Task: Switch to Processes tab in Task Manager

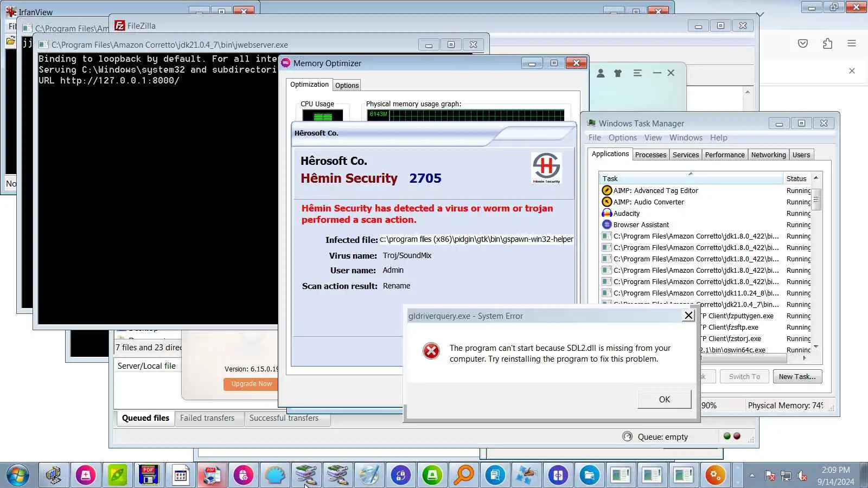Action: tap(650, 155)
